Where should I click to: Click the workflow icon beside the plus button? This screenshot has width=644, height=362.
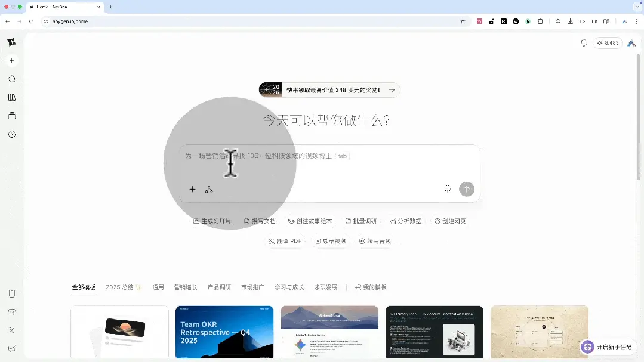point(209,189)
